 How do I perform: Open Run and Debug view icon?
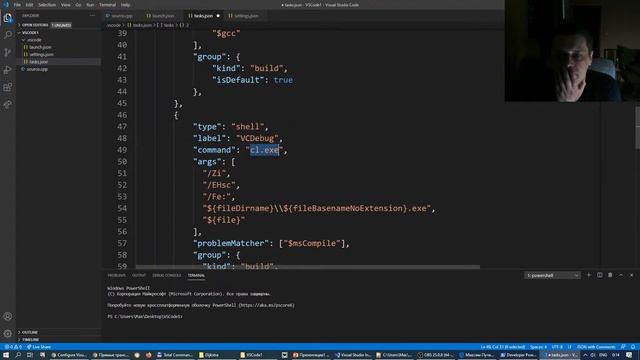(x=8, y=70)
